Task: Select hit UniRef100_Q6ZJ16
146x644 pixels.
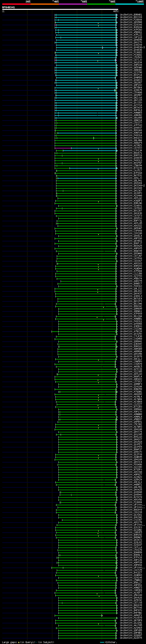Action: click(x=131, y=98)
